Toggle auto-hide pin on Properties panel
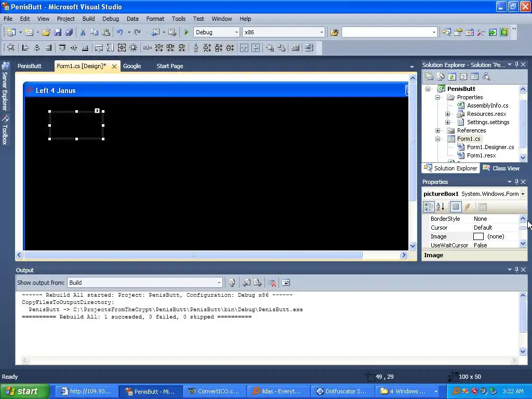This screenshot has height=399, width=532. [x=516, y=182]
